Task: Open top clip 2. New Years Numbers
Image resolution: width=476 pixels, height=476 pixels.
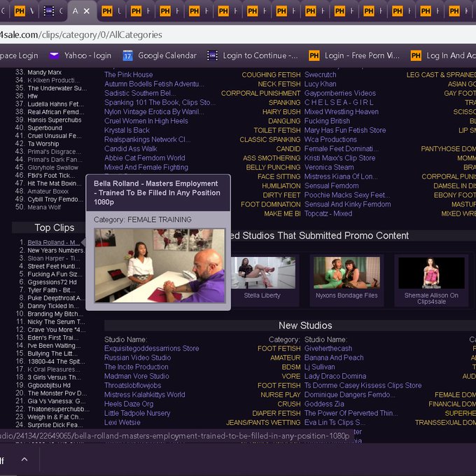Action: click(x=56, y=250)
